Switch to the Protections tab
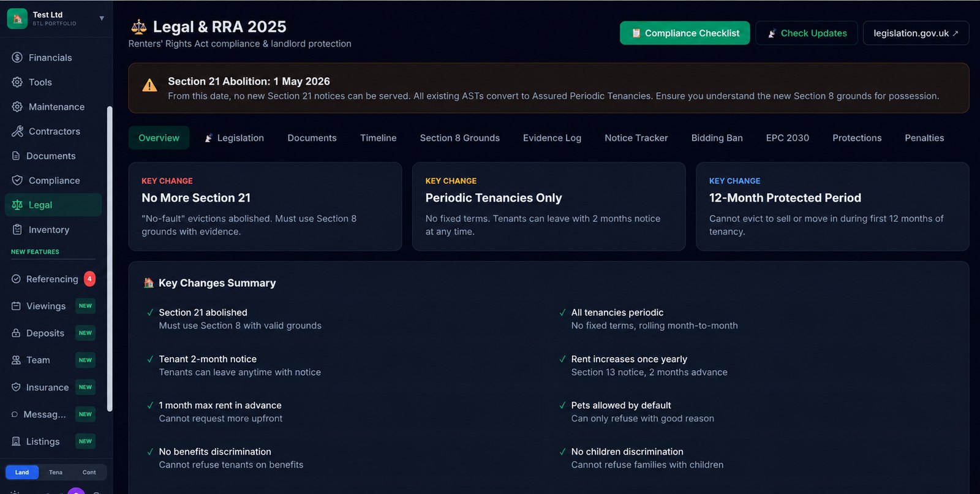This screenshot has width=980, height=494. (x=857, y=138)
